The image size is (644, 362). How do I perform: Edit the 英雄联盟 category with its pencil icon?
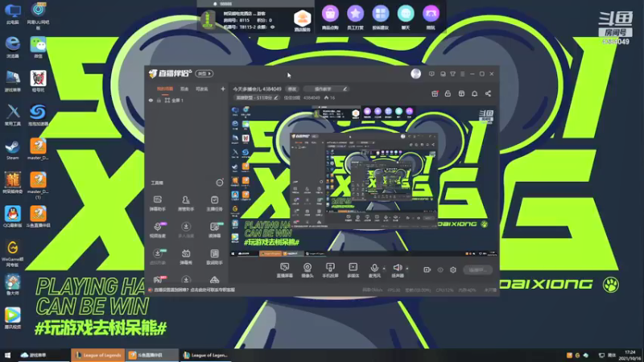[276, 97]
